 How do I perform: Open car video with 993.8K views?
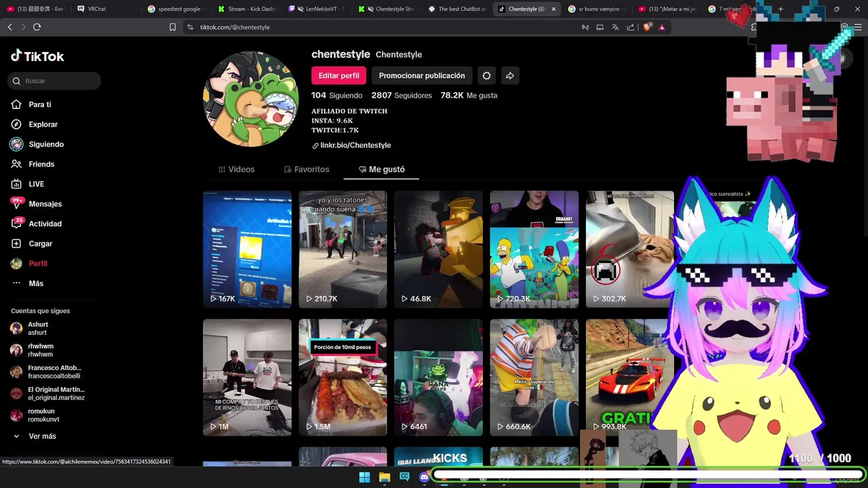click(x=627, y=378)
